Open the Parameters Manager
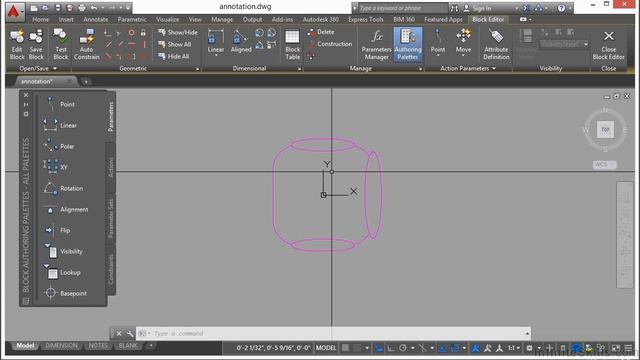The image size is (640, 360). [376, 44]
